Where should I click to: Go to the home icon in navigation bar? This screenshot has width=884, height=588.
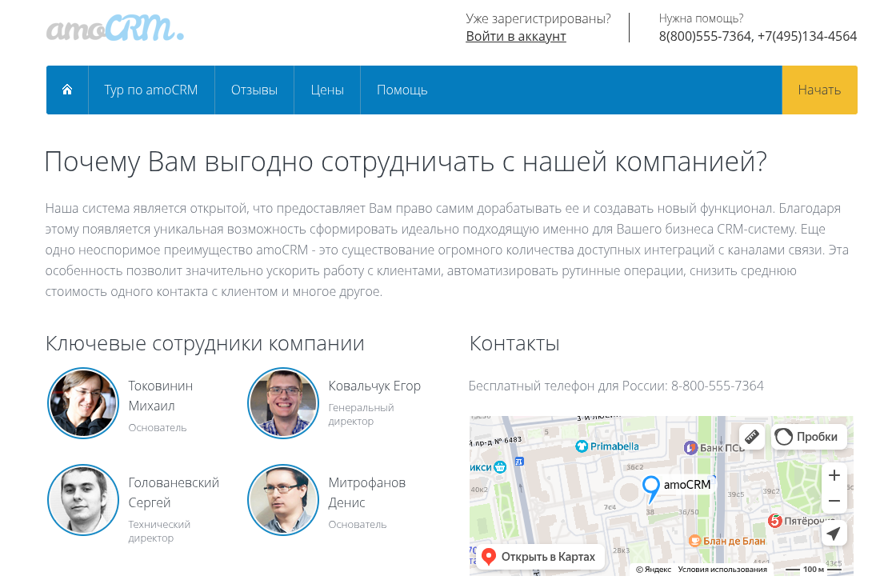pos(67,90)
